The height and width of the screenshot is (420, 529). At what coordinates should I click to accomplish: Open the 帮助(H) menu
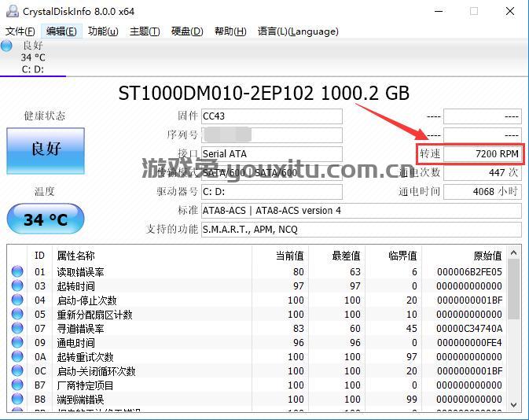coord(230,31)
